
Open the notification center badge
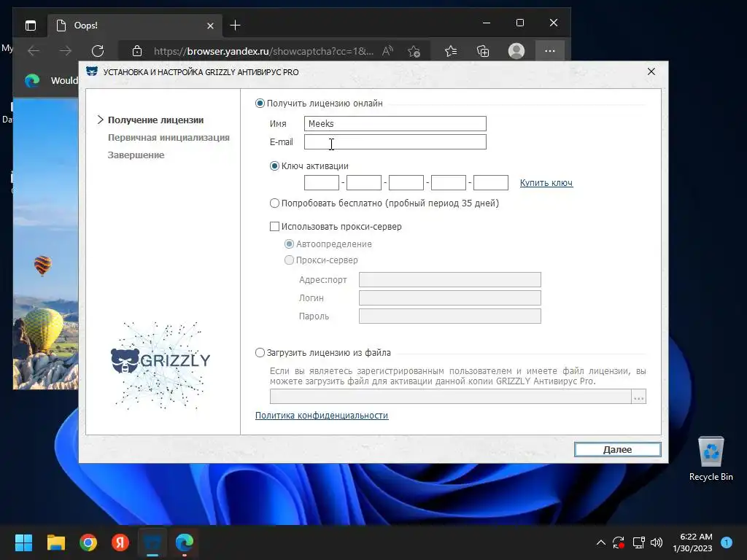click(x=727, y=542)
